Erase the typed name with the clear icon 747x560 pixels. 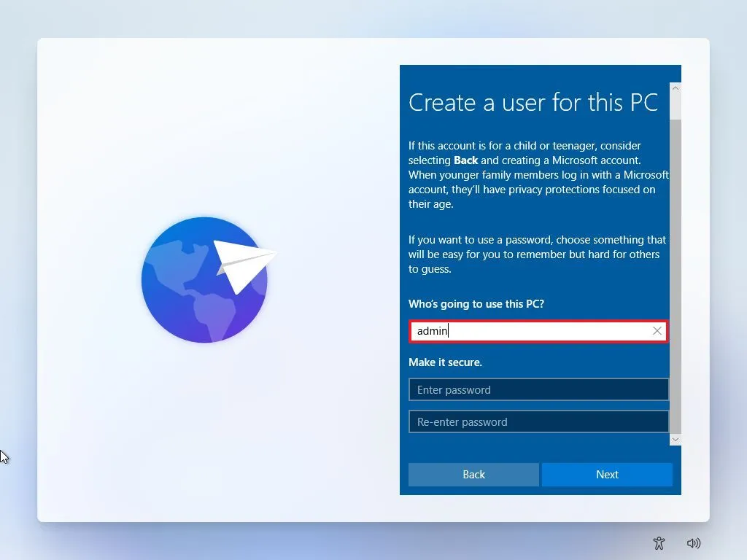tap(657, 331)
